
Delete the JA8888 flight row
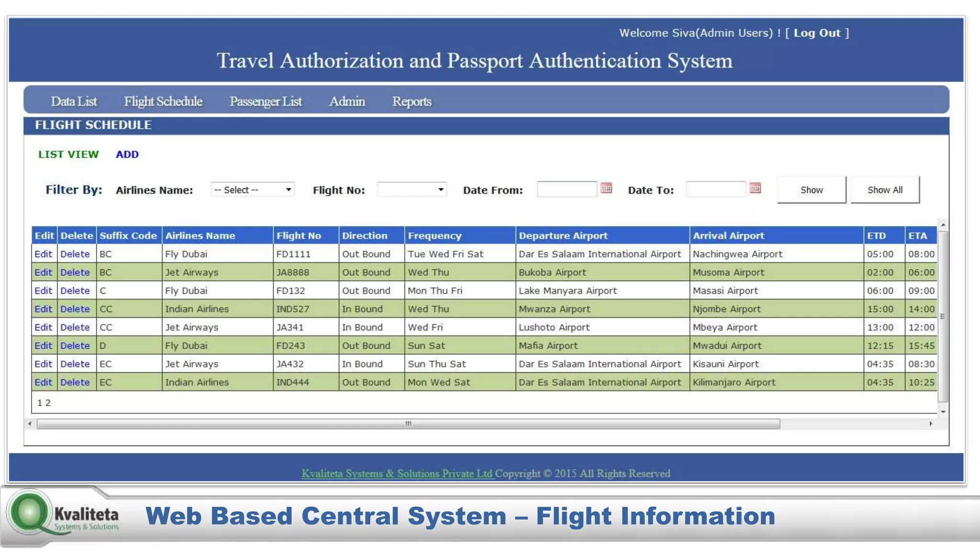point(75,272)
